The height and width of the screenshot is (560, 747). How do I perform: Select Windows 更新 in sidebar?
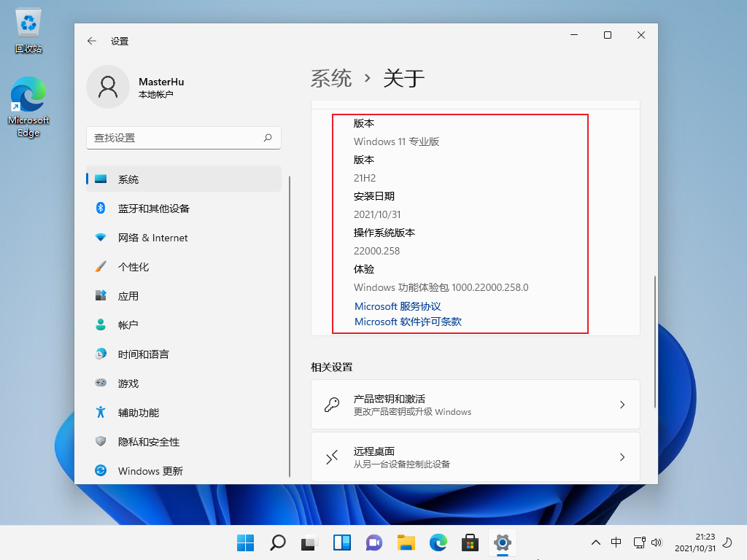click(184, 471)
